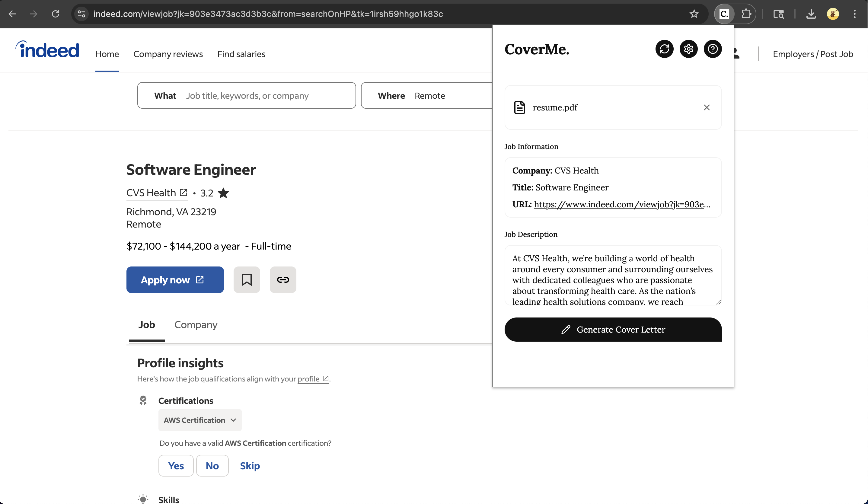Open CoverMe settings gear

point(688,49)
